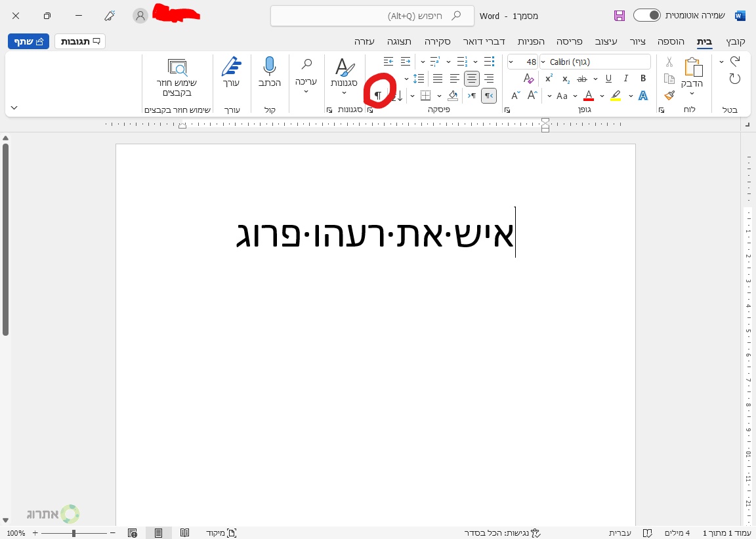Open the Font (גופן) dialog launcher

(507, 110)
